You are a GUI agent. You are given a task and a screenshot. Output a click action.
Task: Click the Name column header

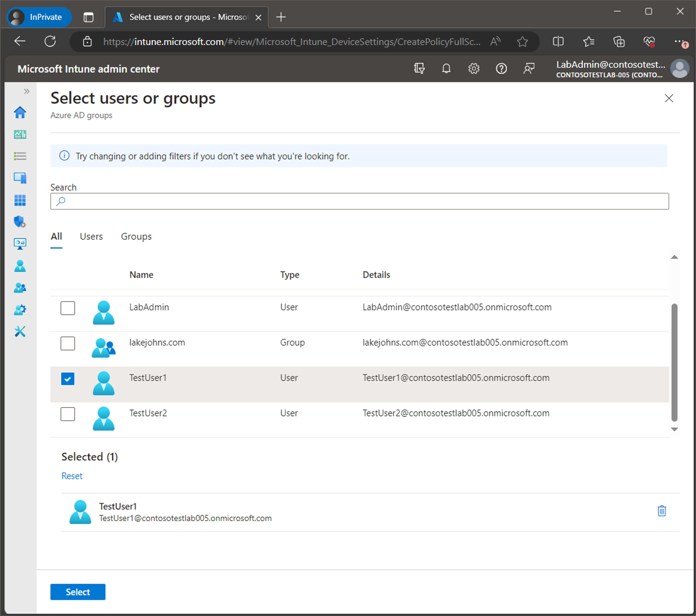pos(141,275)
